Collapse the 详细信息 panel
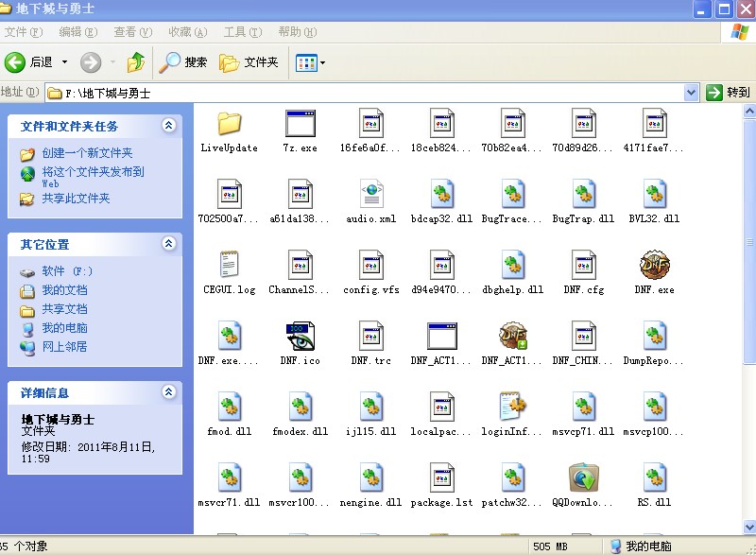This screenshot has width=756, height=555. (168, 392)
